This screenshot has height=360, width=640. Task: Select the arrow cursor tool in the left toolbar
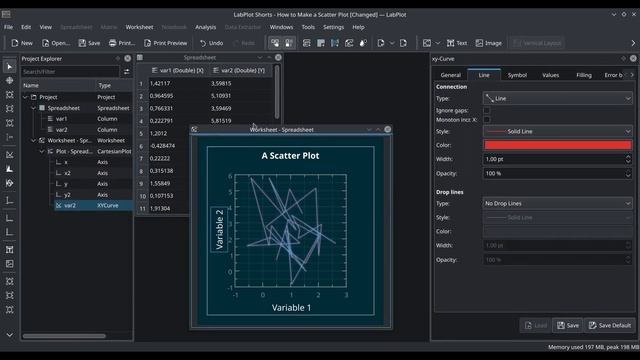tap(9, 67)
